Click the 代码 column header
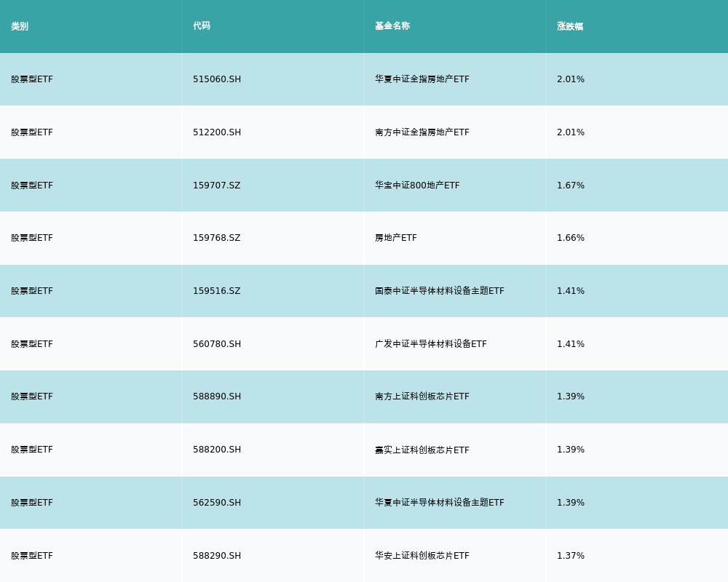Viewport: 728px width, 582px height. click(202, 26)
